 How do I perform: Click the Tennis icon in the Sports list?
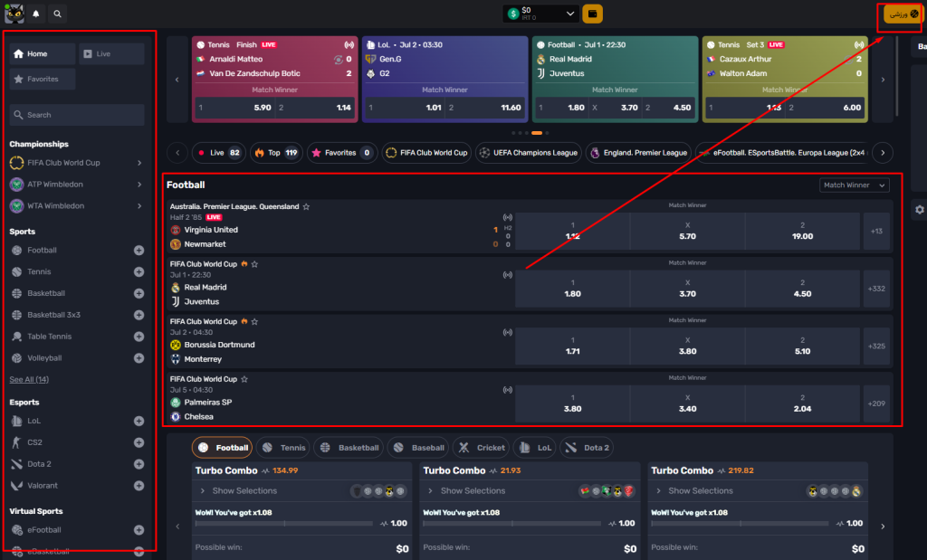[16, 271]
